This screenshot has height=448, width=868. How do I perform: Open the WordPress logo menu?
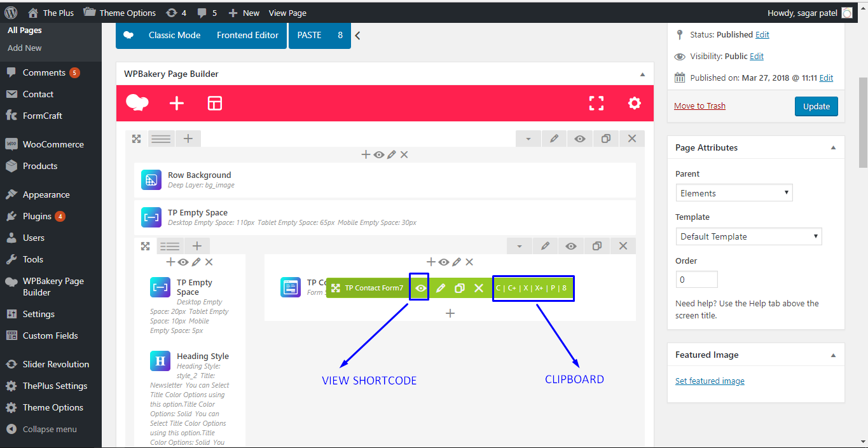tap(11, 12)
